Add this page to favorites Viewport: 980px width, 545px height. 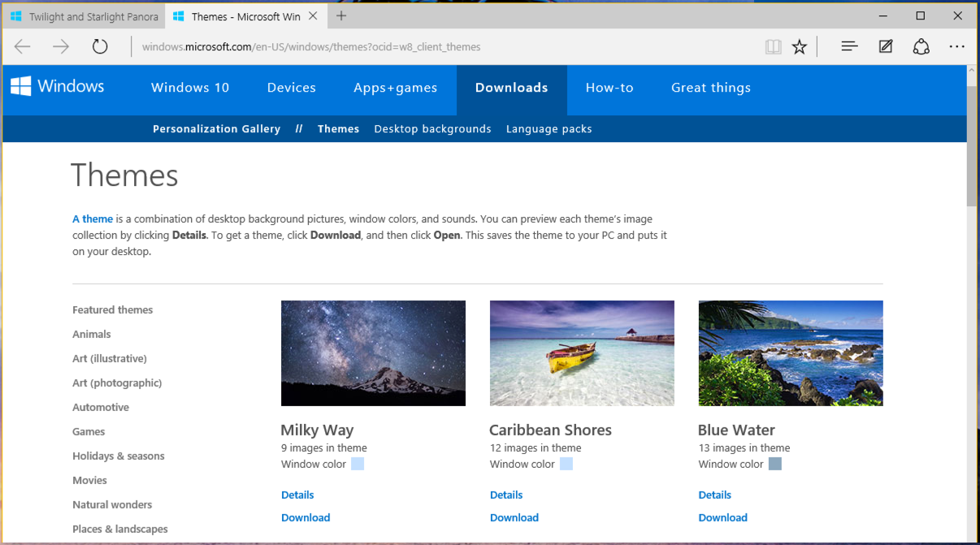tap(799, 46)
